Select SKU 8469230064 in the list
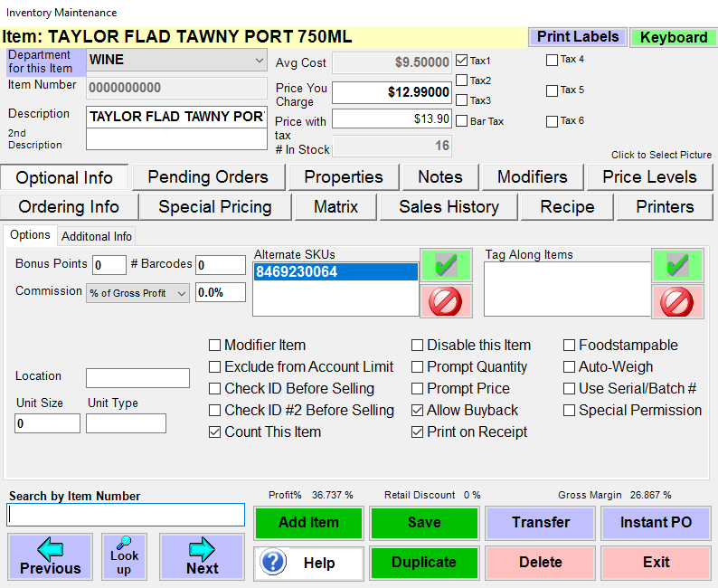The image size is (718, 588). click(335, 272)
